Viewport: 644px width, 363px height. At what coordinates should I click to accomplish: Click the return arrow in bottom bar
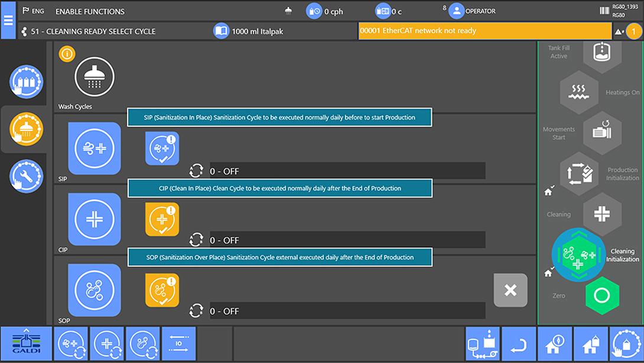[x=518, y=344]
